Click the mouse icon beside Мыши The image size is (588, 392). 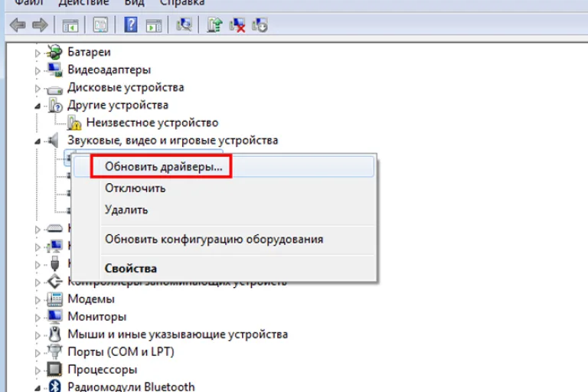coord(55,334)
